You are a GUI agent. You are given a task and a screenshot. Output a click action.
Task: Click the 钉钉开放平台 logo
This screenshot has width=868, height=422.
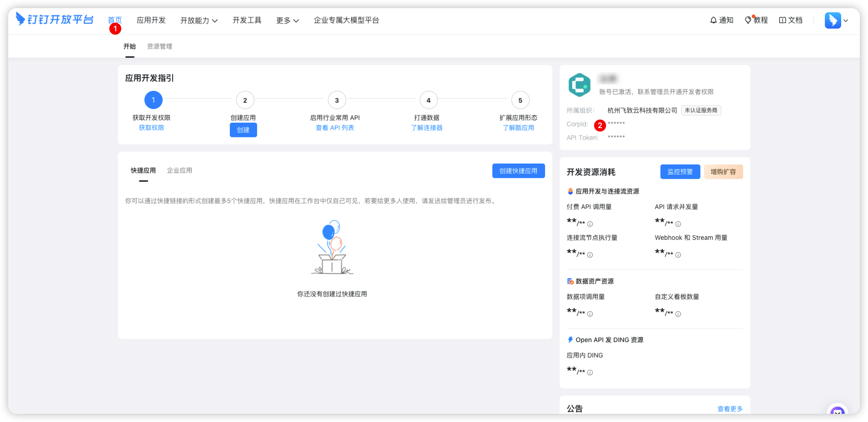coord(54,19)
